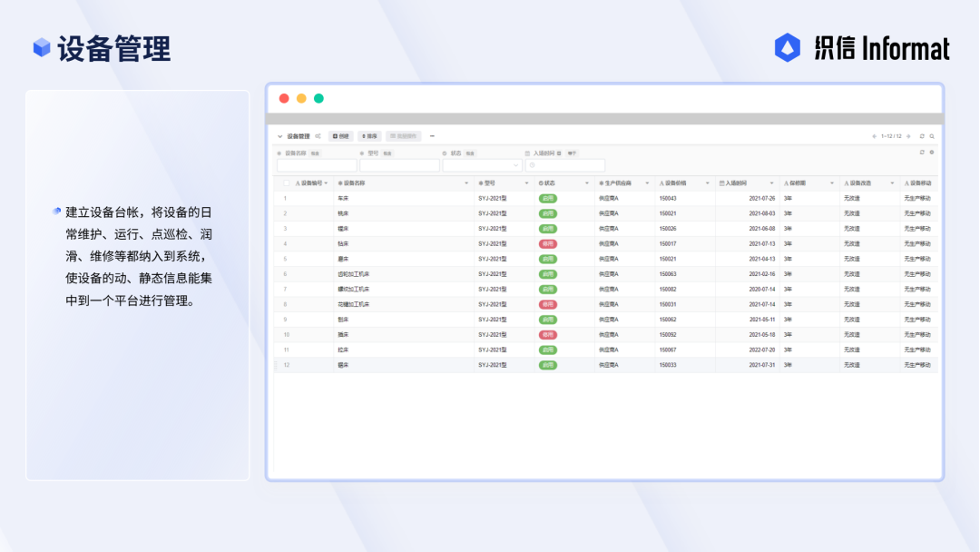Click the share icon beside 设备管理 title

(x=318, y=136)
